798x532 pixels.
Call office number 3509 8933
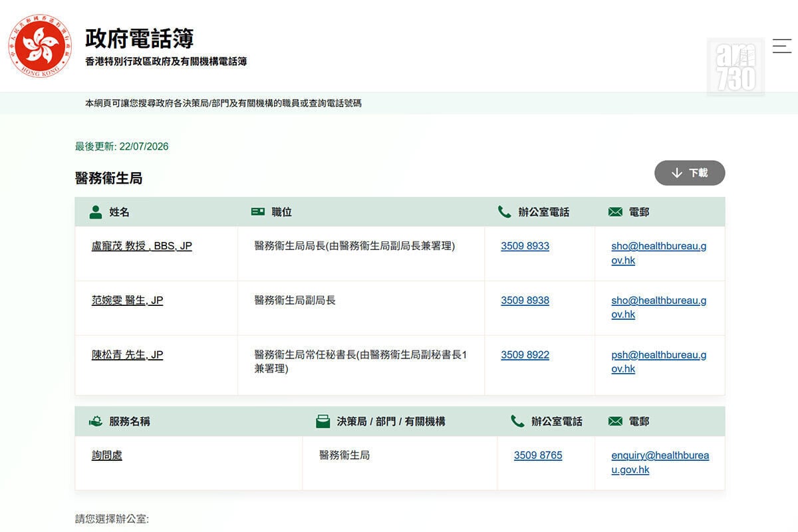point(525,246)
